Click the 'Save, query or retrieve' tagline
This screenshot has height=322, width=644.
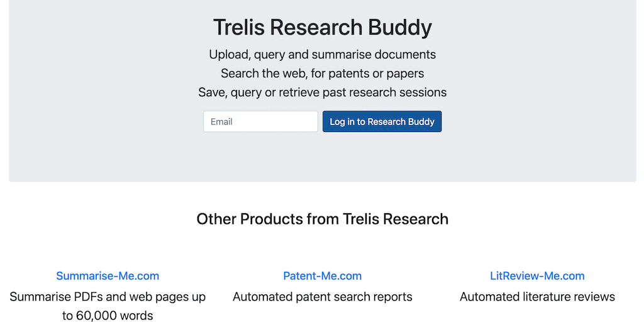[322, 92]
